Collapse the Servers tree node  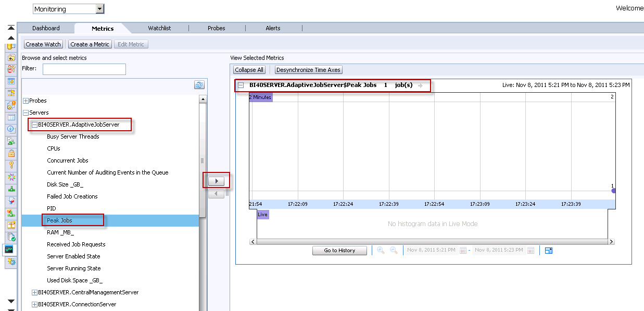(x=26, y=113)
